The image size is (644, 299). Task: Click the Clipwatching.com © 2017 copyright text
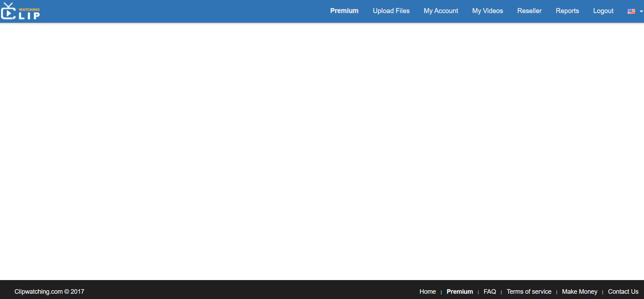[49, 292]
